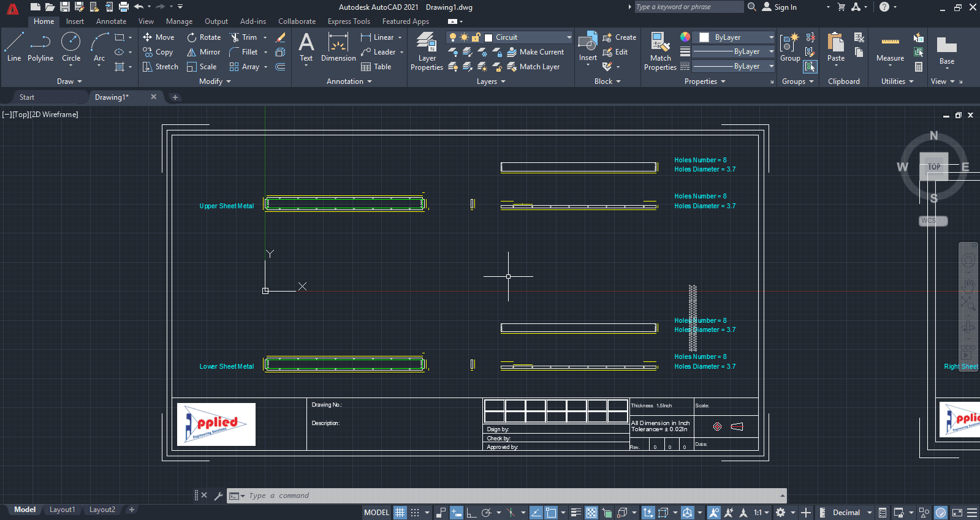
Task: Select the Line tool
Action: 14,48
